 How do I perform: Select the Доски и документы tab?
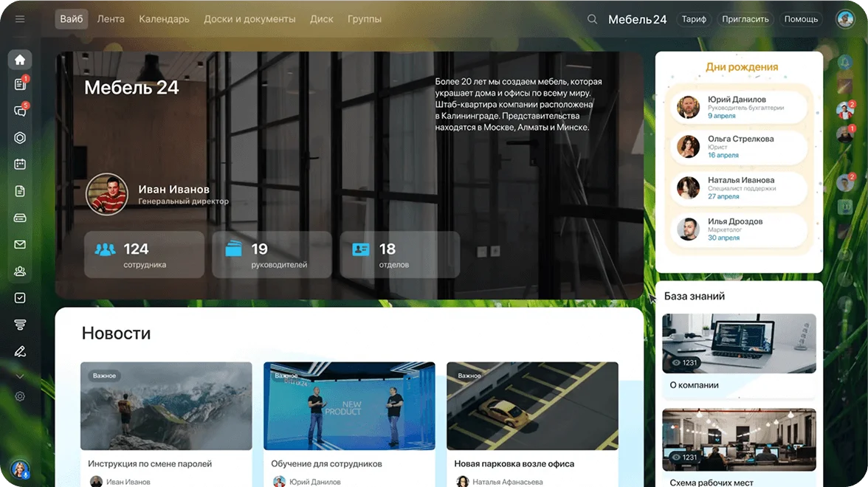coord(249,19)
